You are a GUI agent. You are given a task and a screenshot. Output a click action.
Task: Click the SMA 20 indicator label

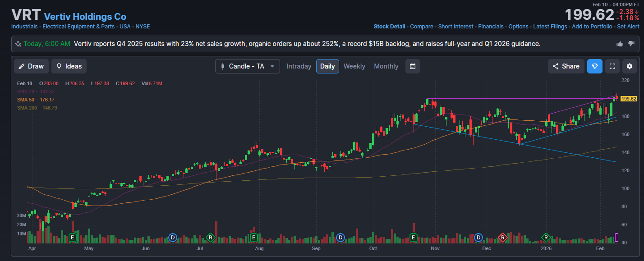click(36, 92)
